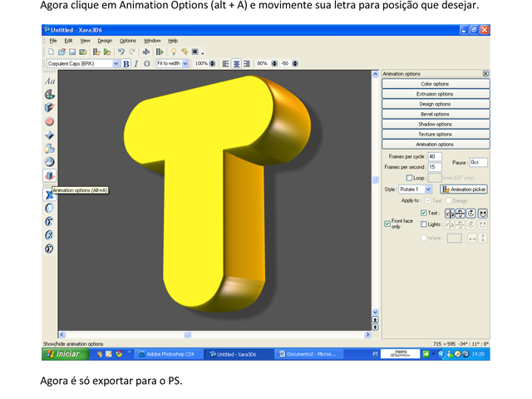Image resolution: width=532 pixels, height=399 pixels.
Task: Enable the Lights animation checkbox
Action: pos(424,224)
